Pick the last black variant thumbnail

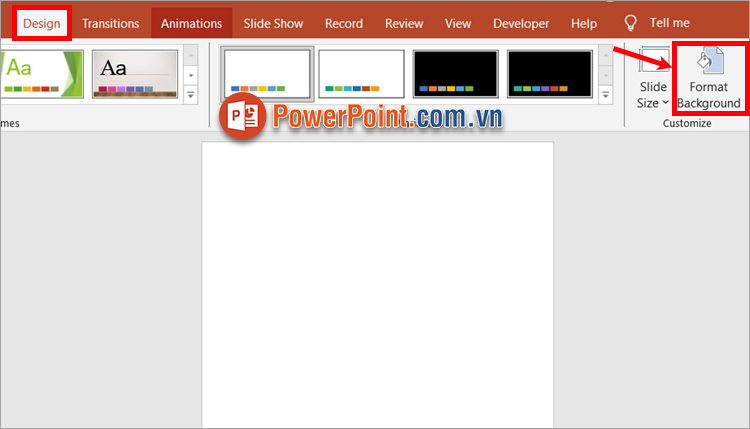pos(549,73)
